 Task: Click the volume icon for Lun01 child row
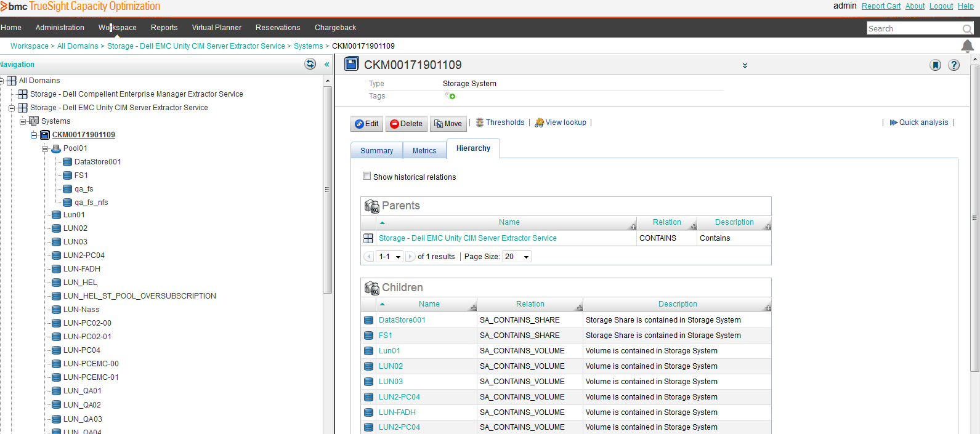[x=368, y=351]
